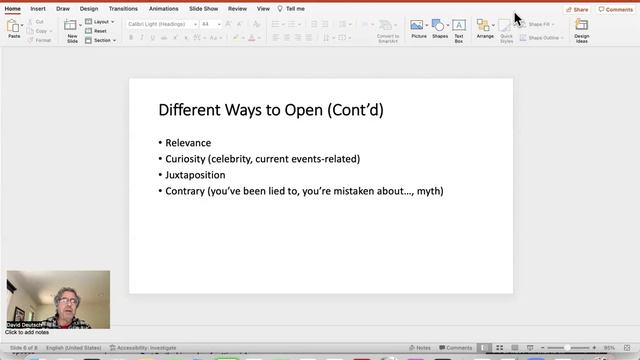640x360 pixels.
Task: Align text right
Action: 298,38
